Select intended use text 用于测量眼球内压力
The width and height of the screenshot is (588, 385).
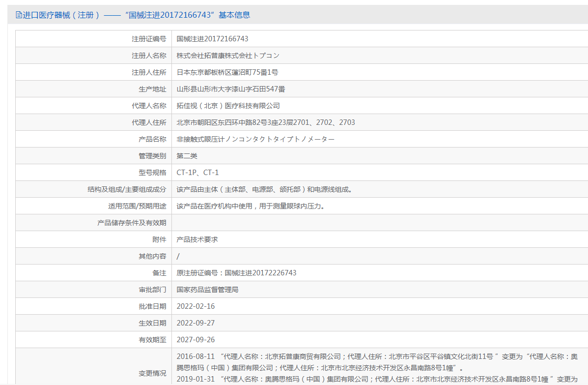tap(292, 207)
